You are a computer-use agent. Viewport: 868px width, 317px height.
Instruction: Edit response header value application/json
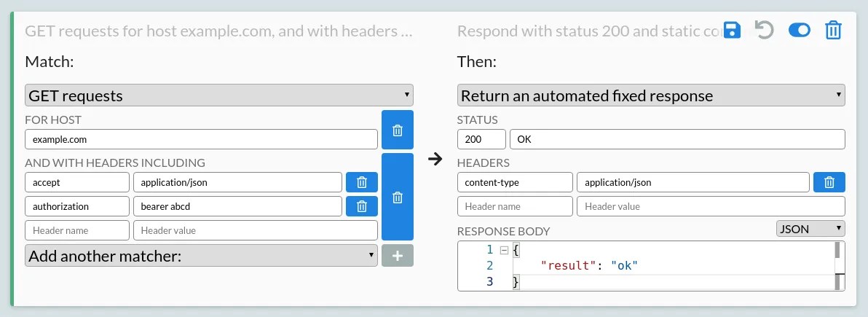pyautogui.click(x=693, y=181)
